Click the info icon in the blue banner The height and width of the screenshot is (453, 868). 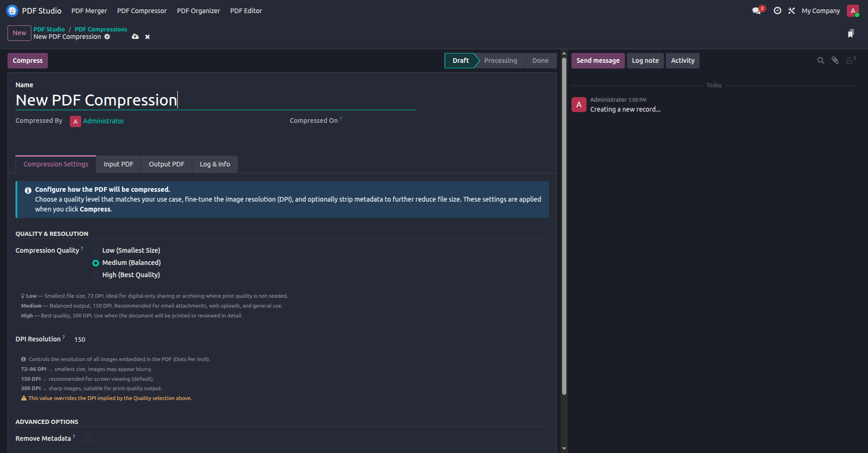(x=28, y=190)
